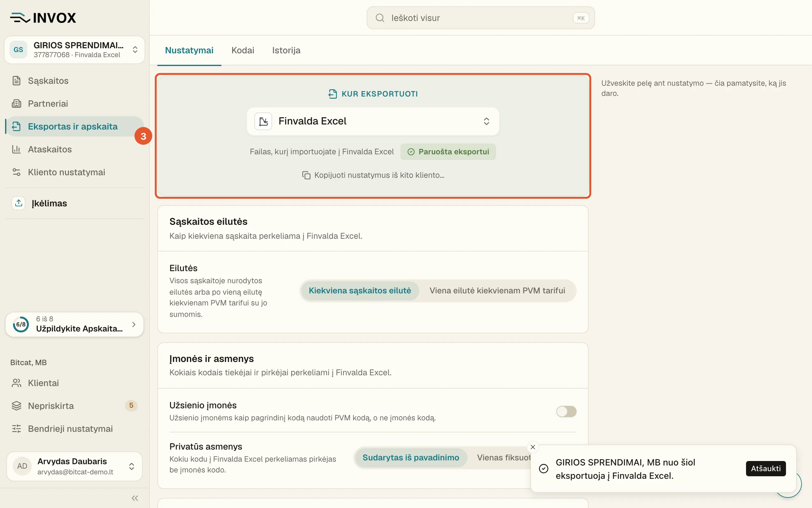812x508 pixels.
Task: Click the Įmonės ir asmenys heading
Action: click(211, 359)
